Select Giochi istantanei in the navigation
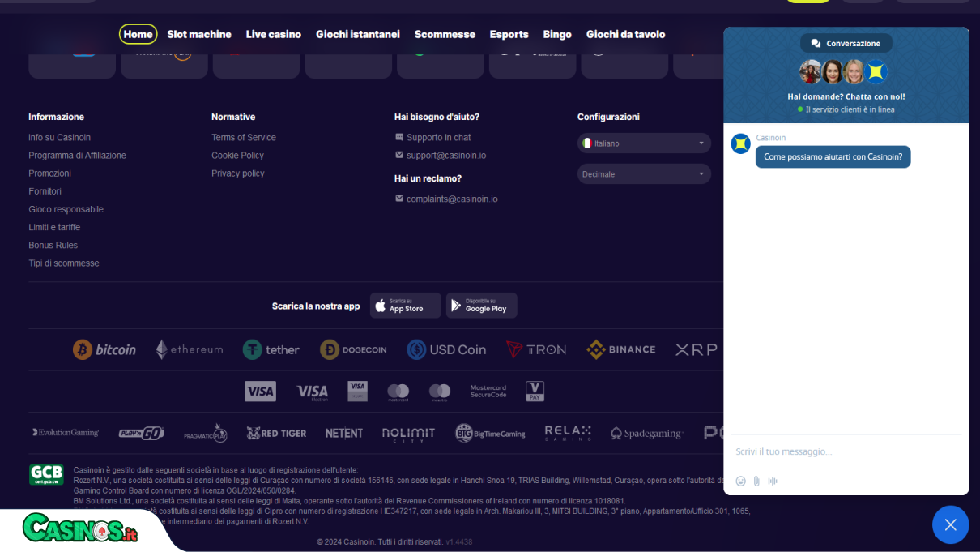This screenshot has width=980, height=552. coord(358,34)
